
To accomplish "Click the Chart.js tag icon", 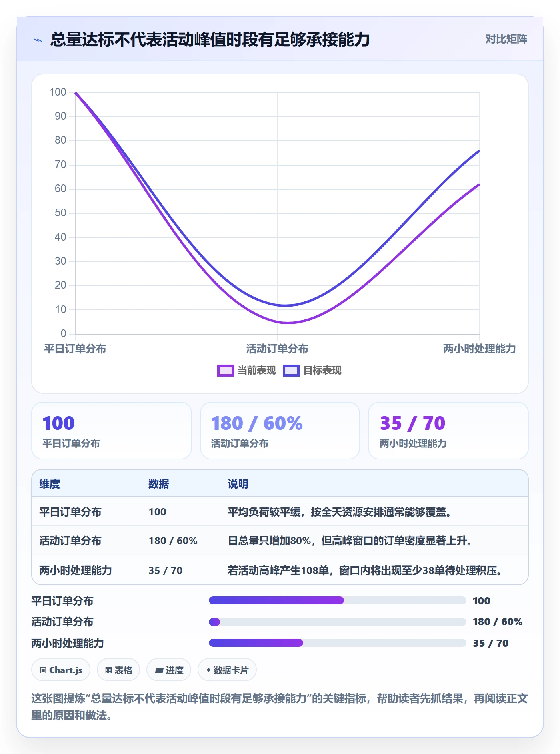I will pyautogui.click(x=43, y=670).
